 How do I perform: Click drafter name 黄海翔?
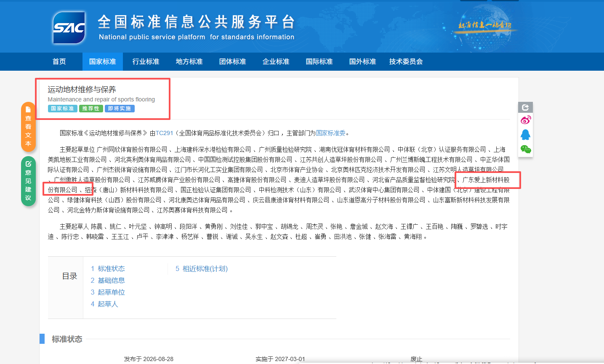tap(413, 236)
